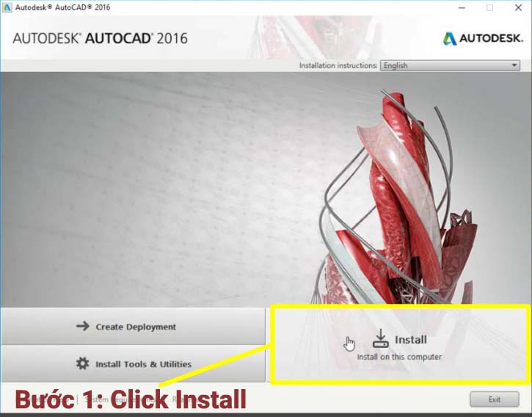This screenshot has width=532, height=417.
Task: Click the 'AUTODESK AUTOCAD 2016' heading text
Action: pos(100,38)
